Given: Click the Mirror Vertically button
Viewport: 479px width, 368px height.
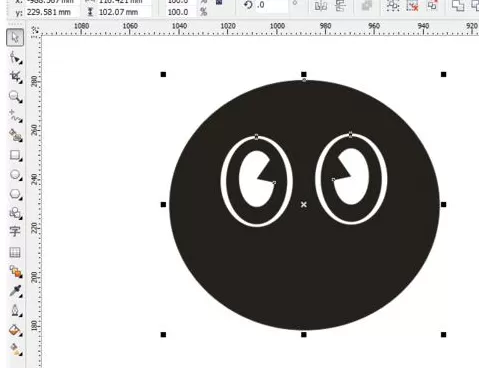Looking at the screenshot, I should tap(340, 6).
